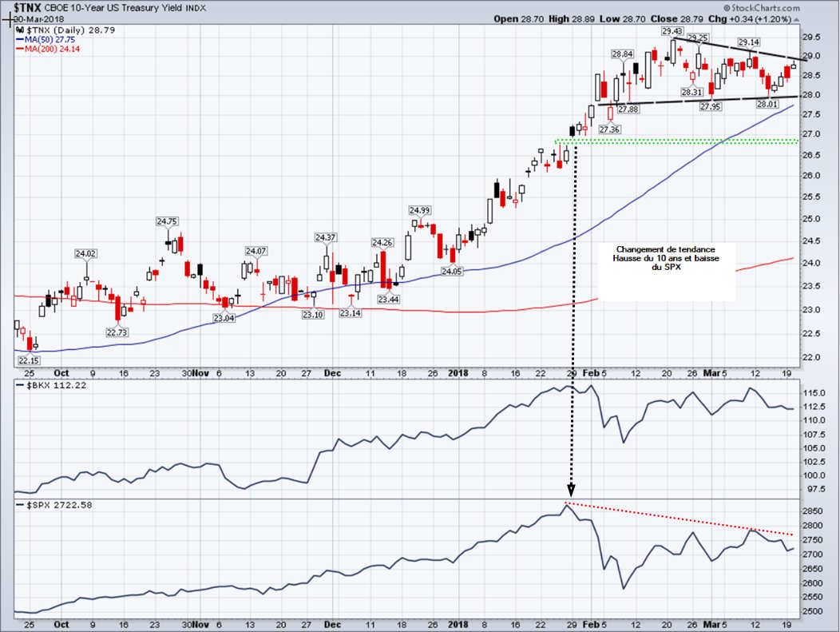Click the 24.26 price label
Screen dimensions: 840x632
pyautogui.click(x=382, y=242)
